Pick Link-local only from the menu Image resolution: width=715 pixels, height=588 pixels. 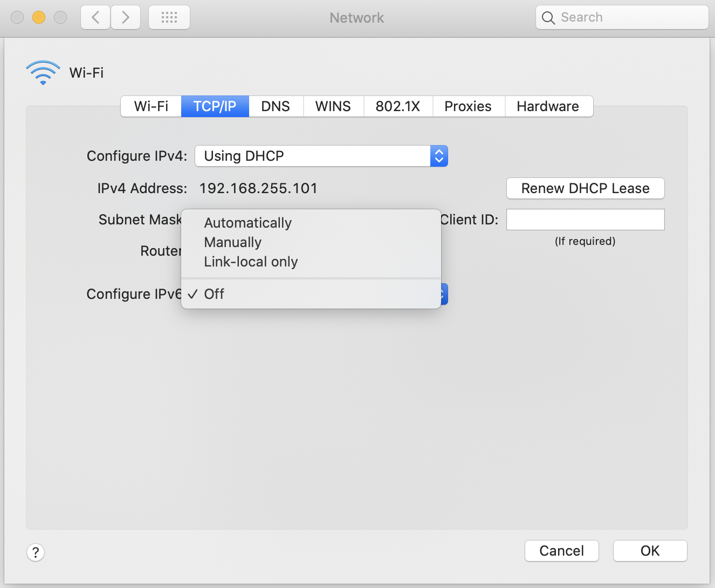click(x=251, y=261)
